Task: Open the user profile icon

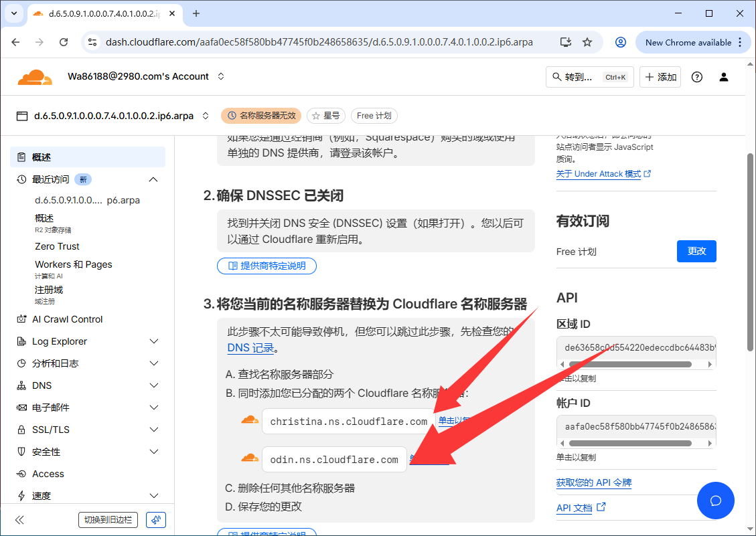Action: pos(724,77)
